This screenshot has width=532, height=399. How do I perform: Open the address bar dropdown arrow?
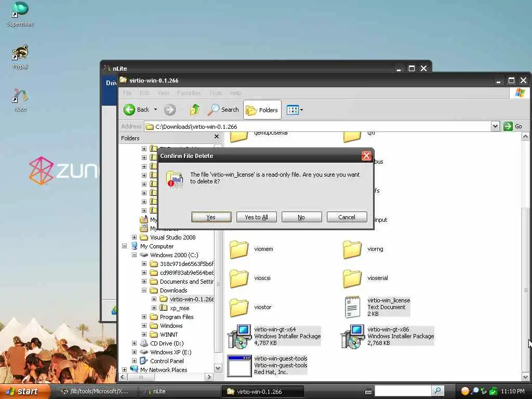[495, 127]
